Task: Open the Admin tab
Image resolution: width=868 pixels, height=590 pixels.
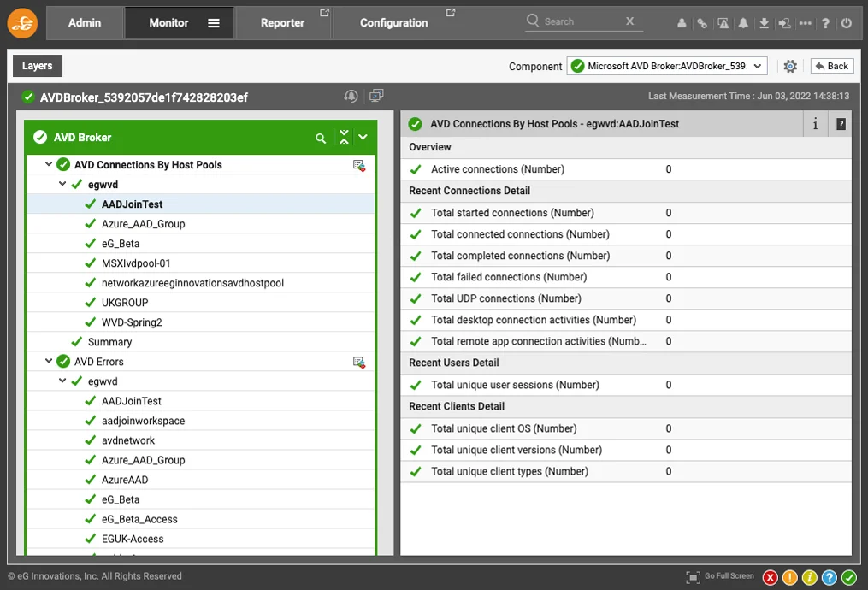Action: pyautogui.click(x=85, y=23)
